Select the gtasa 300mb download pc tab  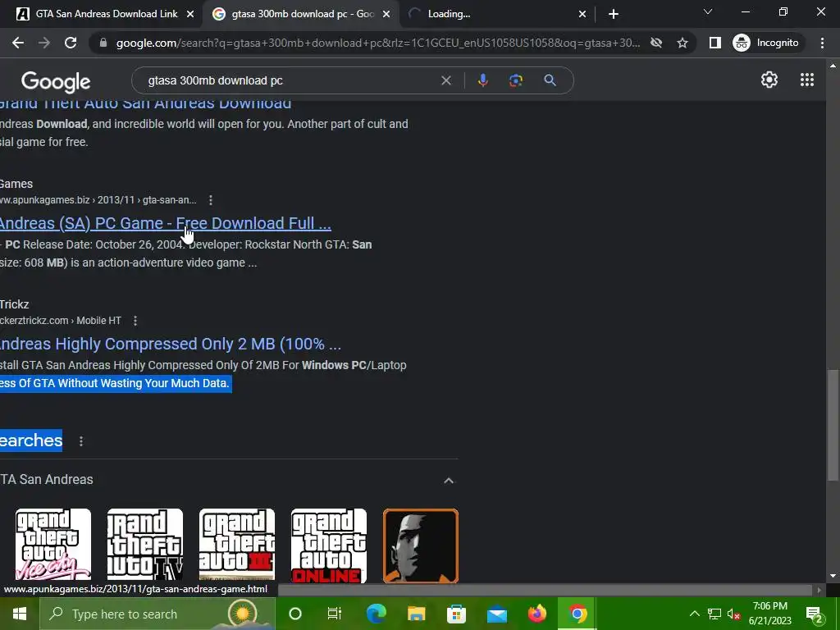pos(302,14)
